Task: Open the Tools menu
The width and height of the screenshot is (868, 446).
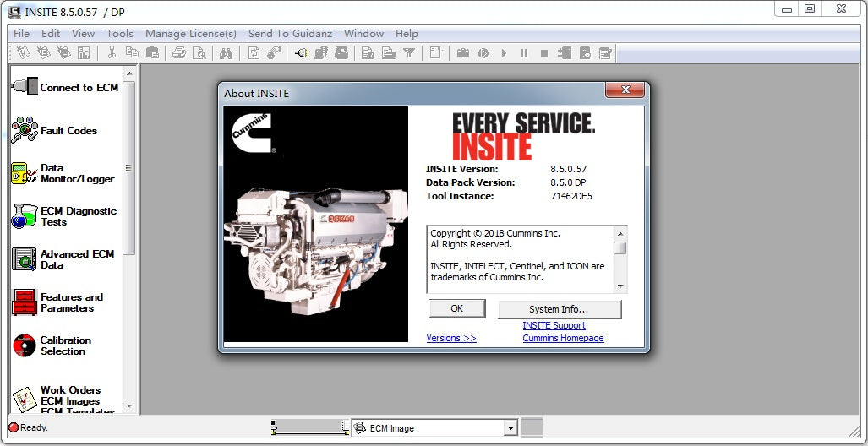Action: tap(120, 34)
